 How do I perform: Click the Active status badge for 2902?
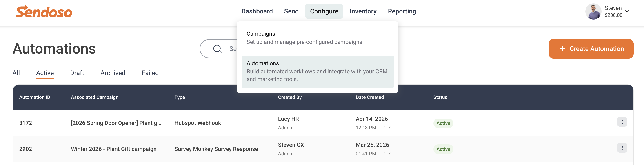pyautogui.click(x=443, y=149)
